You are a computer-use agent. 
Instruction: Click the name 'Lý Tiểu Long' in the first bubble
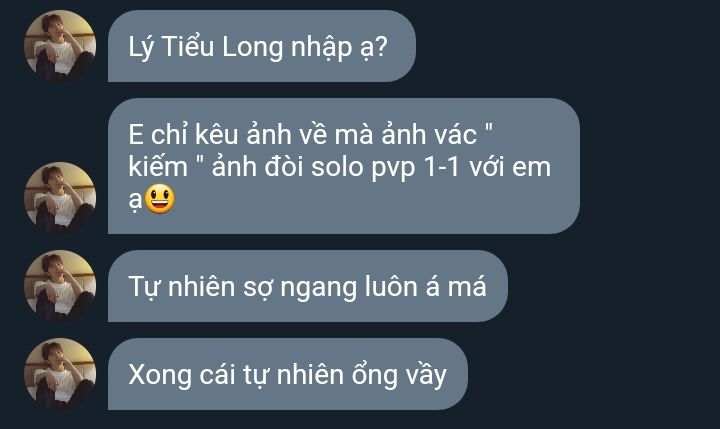tap(205, 47)
